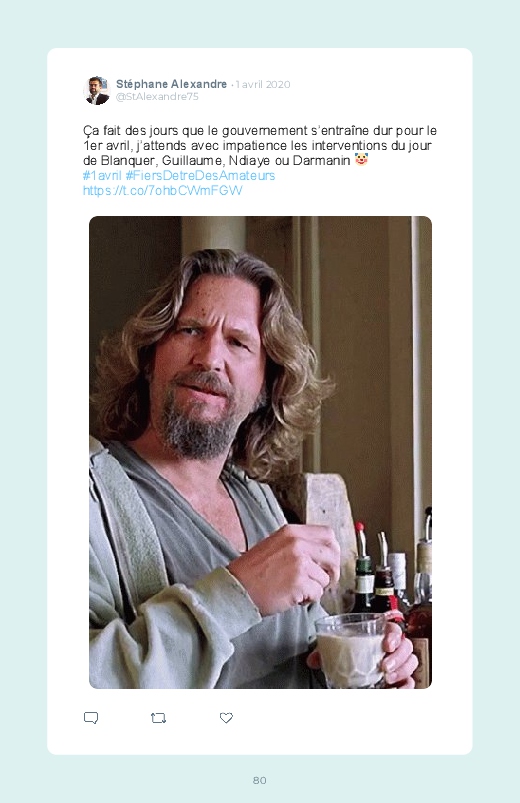Screen dimensions: 520x803
Task: Click the tweet text starting 'Ça fait des jours'
Action: pos(260,145)
